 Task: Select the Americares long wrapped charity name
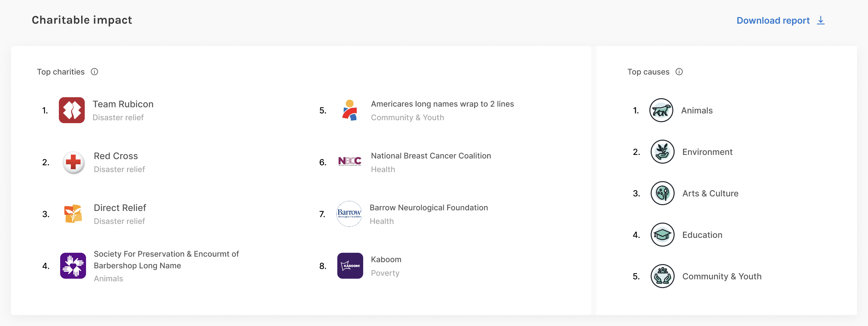(x=442, y=104)
